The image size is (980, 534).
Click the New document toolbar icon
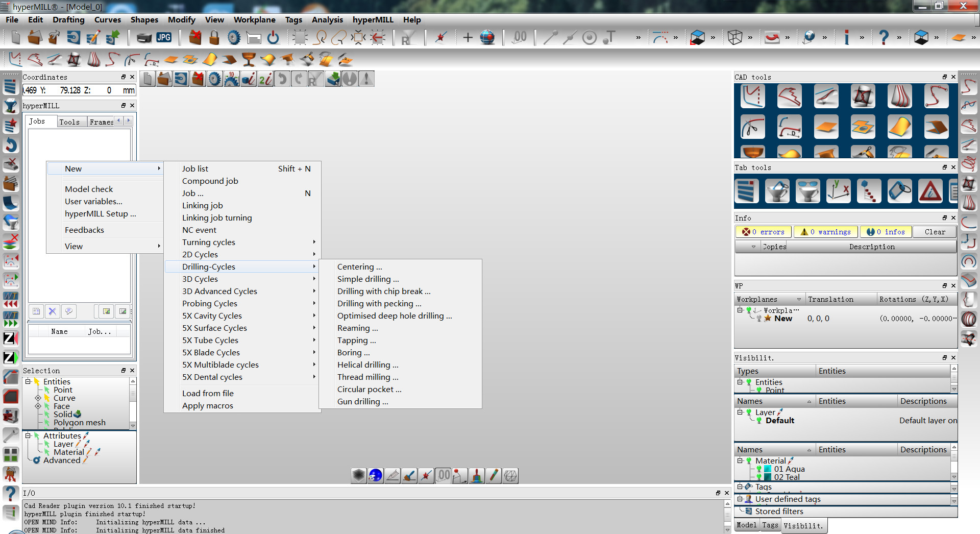[15, 37]
